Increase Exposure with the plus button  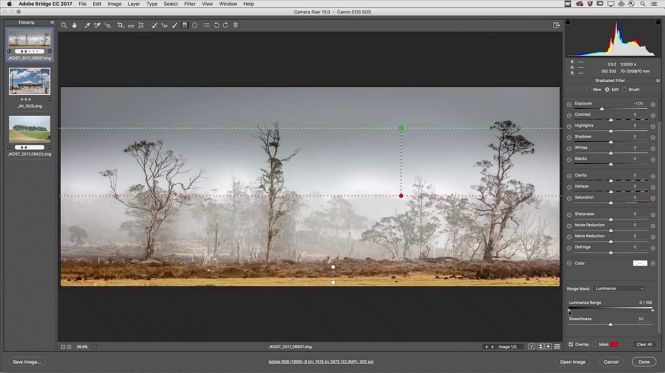tap(653, 104)
